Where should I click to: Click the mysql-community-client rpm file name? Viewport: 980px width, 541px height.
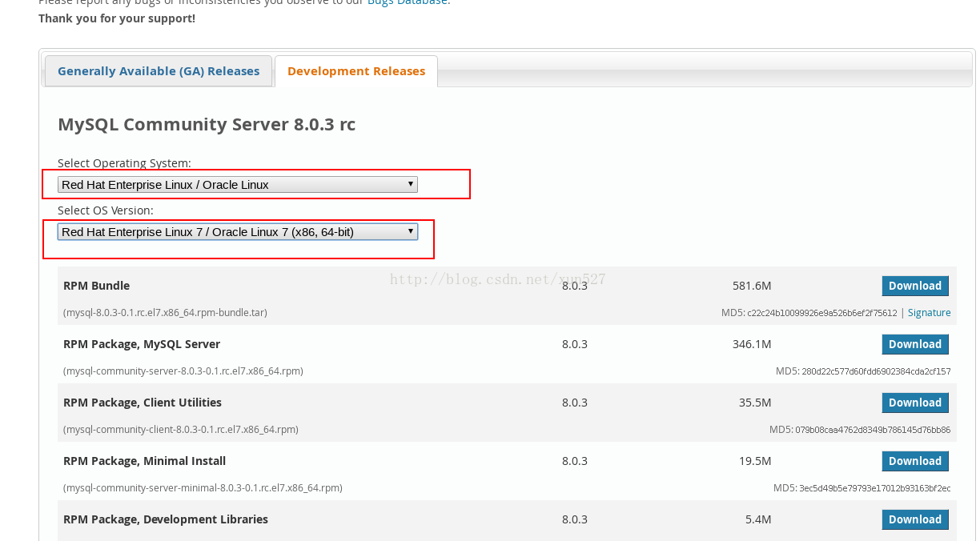(x=181, y=430)
